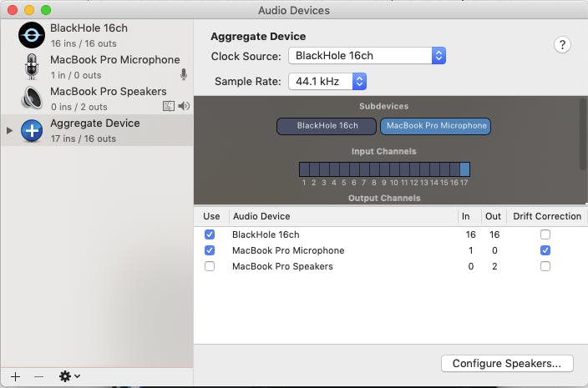Click the '1 in / 0 outs' text
Viewport: 588px width, 388px height.
(76, 75)
